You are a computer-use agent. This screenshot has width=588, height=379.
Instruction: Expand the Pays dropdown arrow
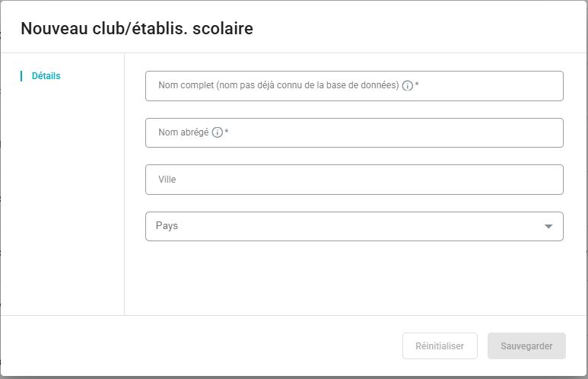(x=548, y=226)
